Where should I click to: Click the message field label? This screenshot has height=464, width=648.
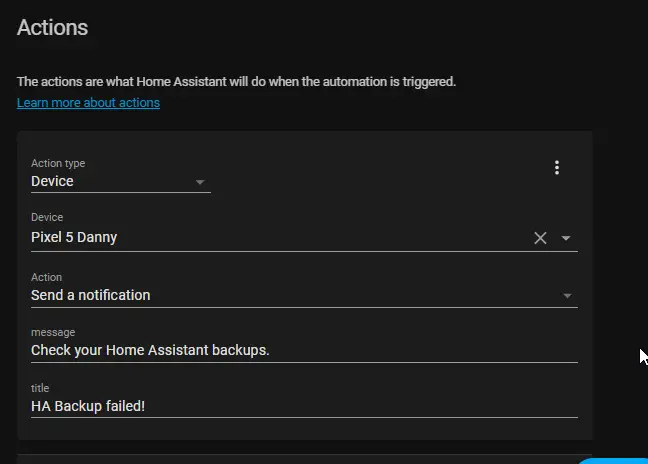tap(53, 332)
